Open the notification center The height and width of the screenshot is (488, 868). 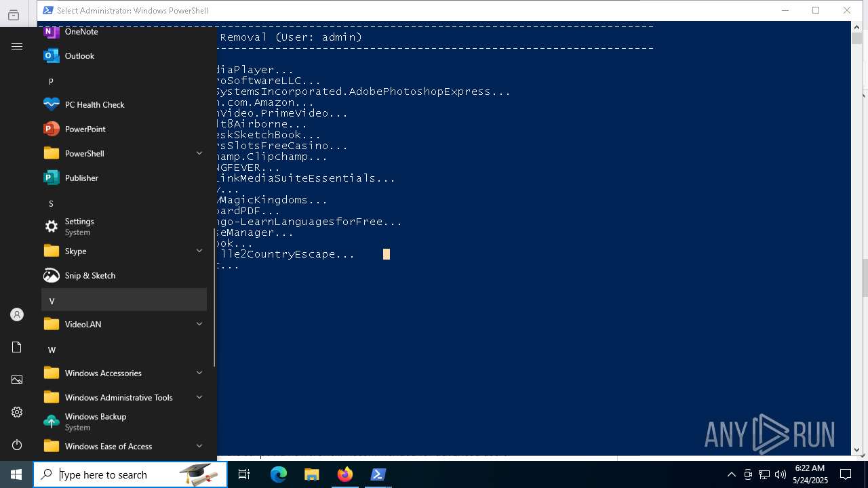click(x=846, y=474)
